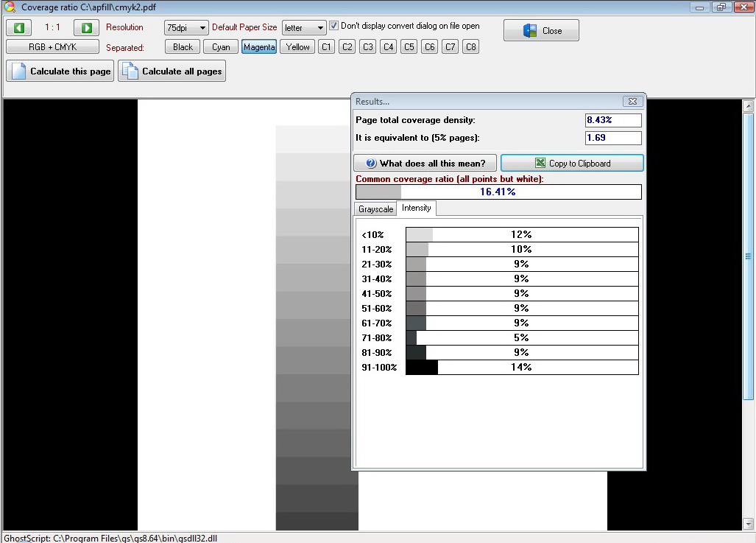Click the vertical scrollbar thumb
Image resolution: width=756 pixels, height=543 pixels.
coord(749,256)
